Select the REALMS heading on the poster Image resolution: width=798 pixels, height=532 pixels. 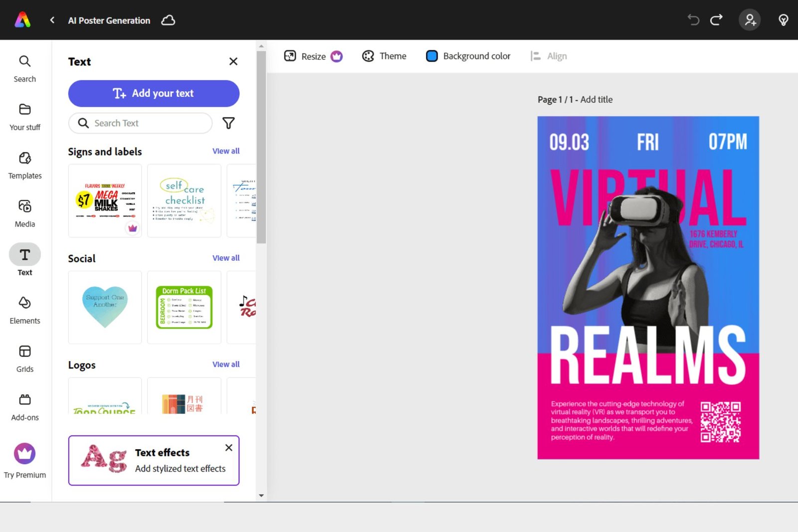[648, 355]
